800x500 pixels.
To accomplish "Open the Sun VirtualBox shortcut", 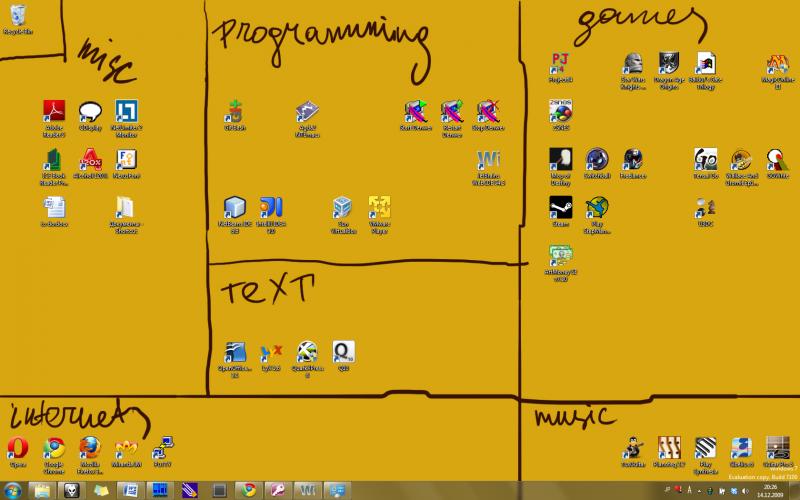I will (x=343, y=208).
